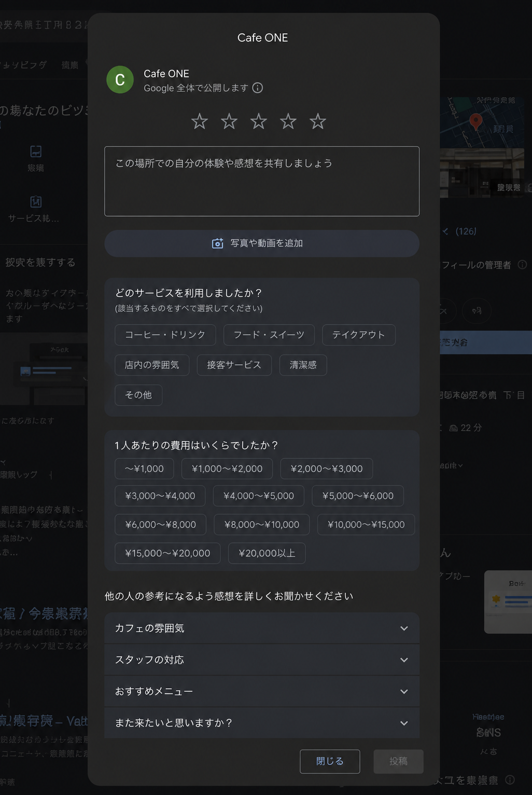The height and width of the screenshot is (795, 532).
Task: Select ¥15,000〜¥20,000 price range
Action: pos(167,553)
